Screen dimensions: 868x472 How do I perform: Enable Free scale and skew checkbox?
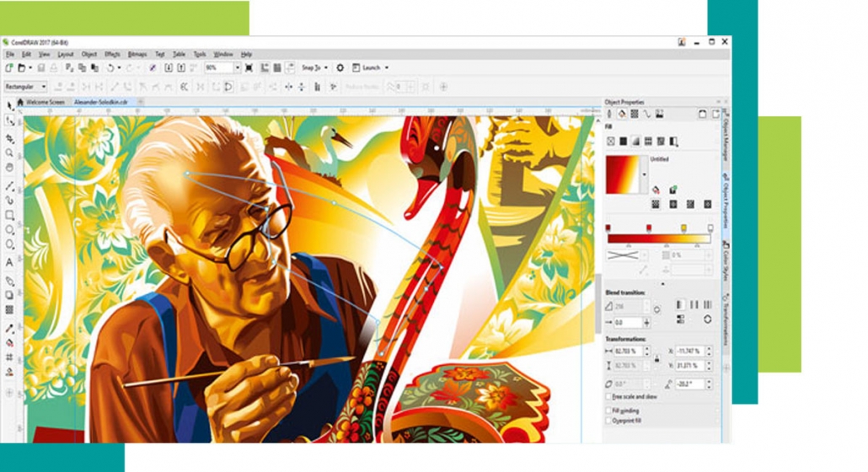608,397
